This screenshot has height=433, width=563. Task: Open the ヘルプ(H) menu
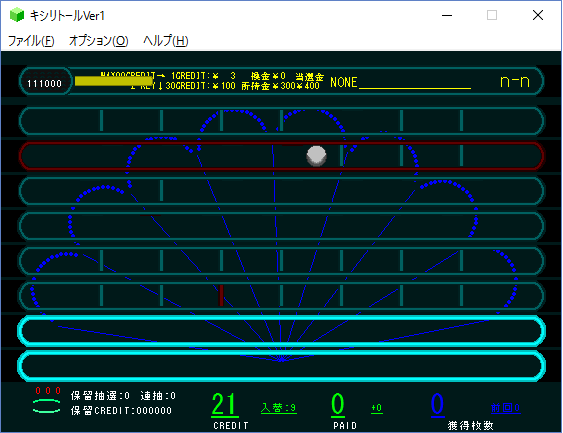pos(166,41)
